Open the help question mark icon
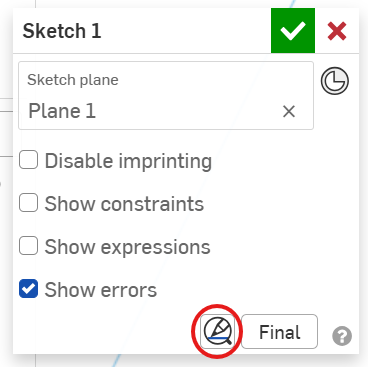The width and height of the screenshot is (368, 367). click(342, 336)
